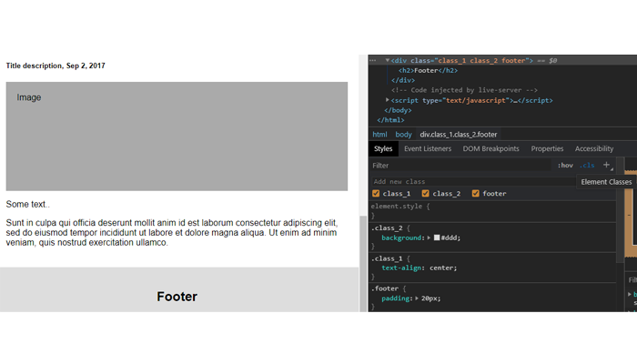Toggle the class_1 checkbox off
This screenshot has width=637, height=364.
[x=376, y=193]
